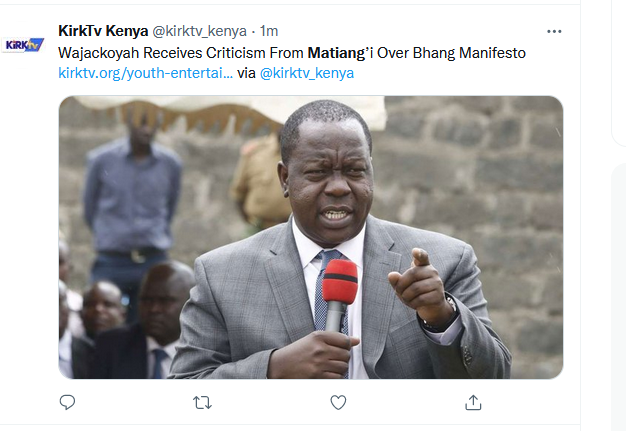Retweet the KirkTv Kenya post
The height and width of the screenshot is (431, 626).
(x=202, y=403)
